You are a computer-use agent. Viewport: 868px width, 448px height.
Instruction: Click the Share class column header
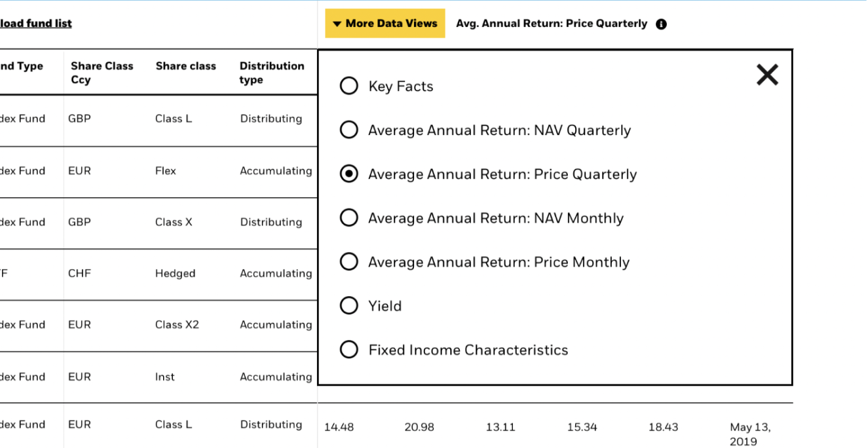point(185,66)
